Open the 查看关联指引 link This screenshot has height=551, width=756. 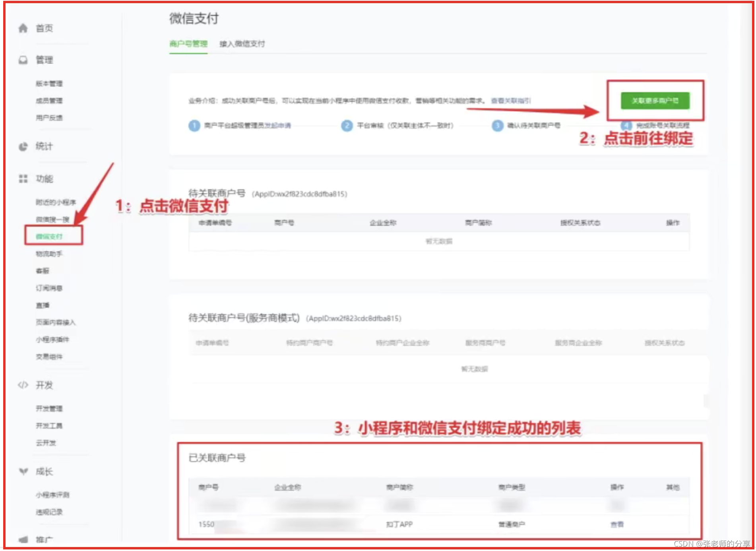pyautogui.click(x=511, y=101)
